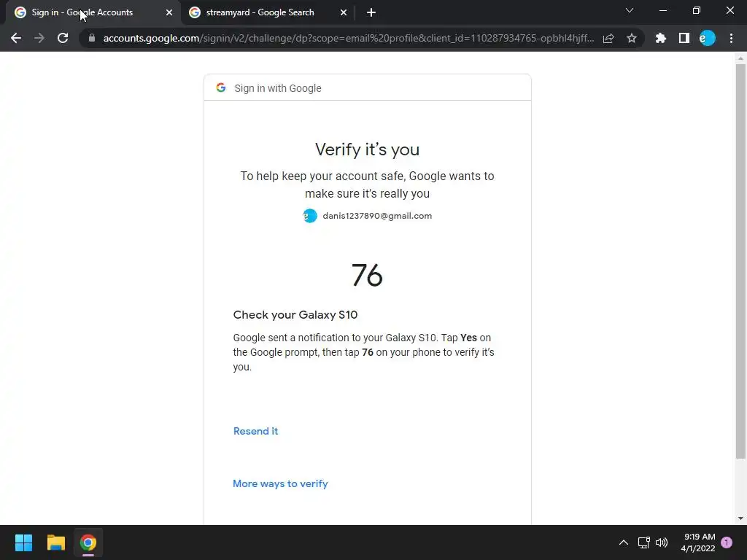Open Chrome three-dot menu

pos(731,38)
